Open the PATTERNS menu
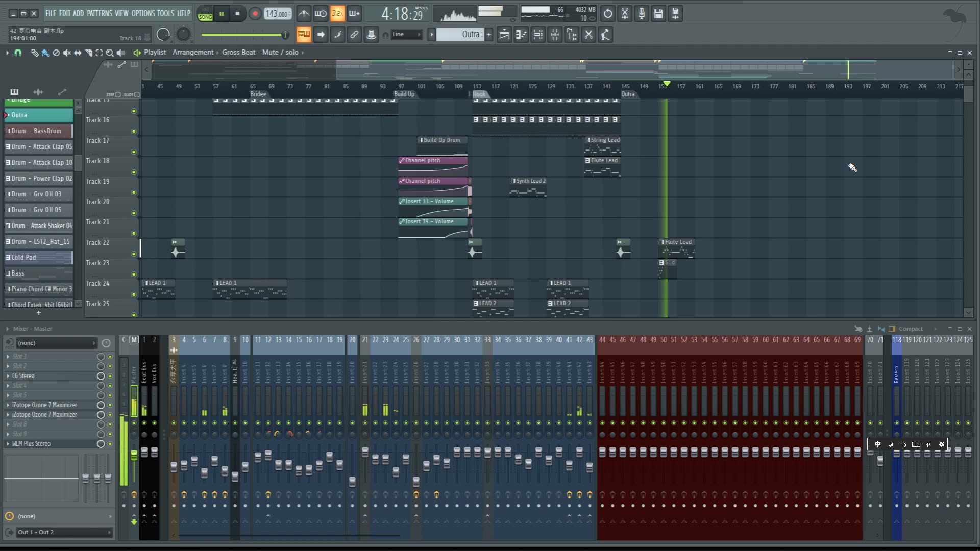Screen dimensions: 980x551 100,14
